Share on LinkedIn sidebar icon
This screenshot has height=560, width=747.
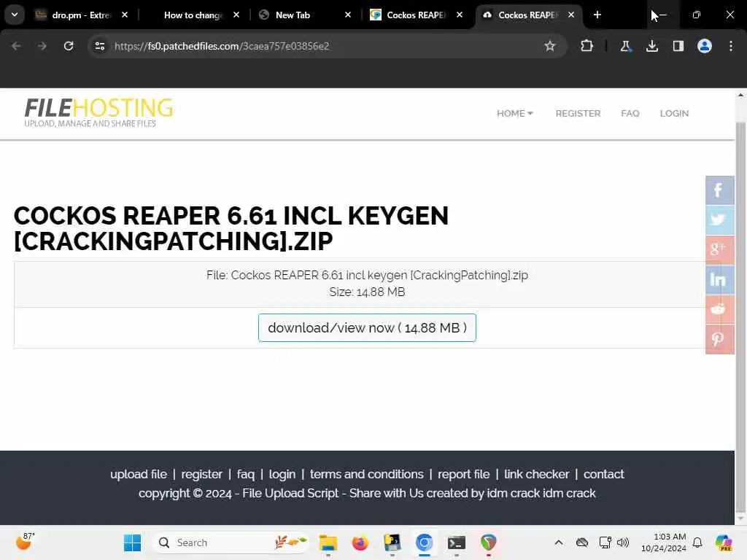pos(719,279)
